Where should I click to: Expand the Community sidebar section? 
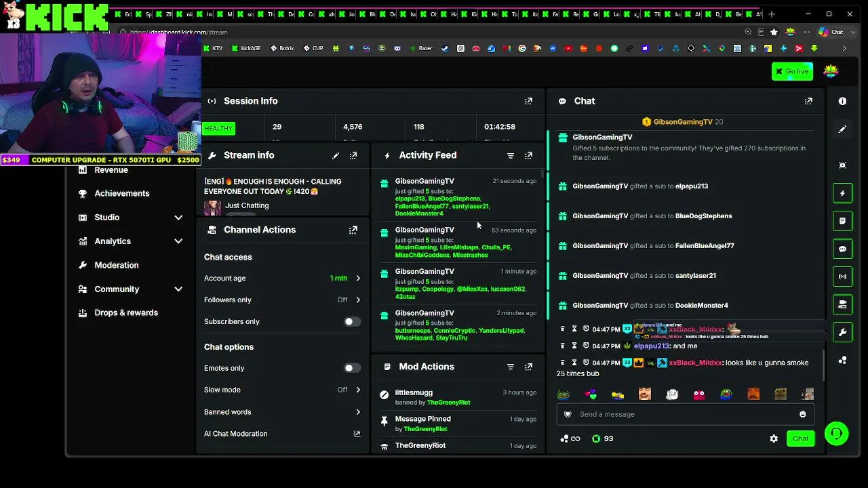tap(178, 289)
